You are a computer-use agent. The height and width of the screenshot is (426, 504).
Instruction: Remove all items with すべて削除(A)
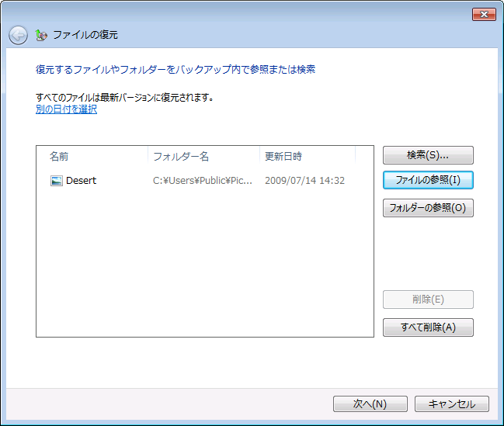point(428,327)
